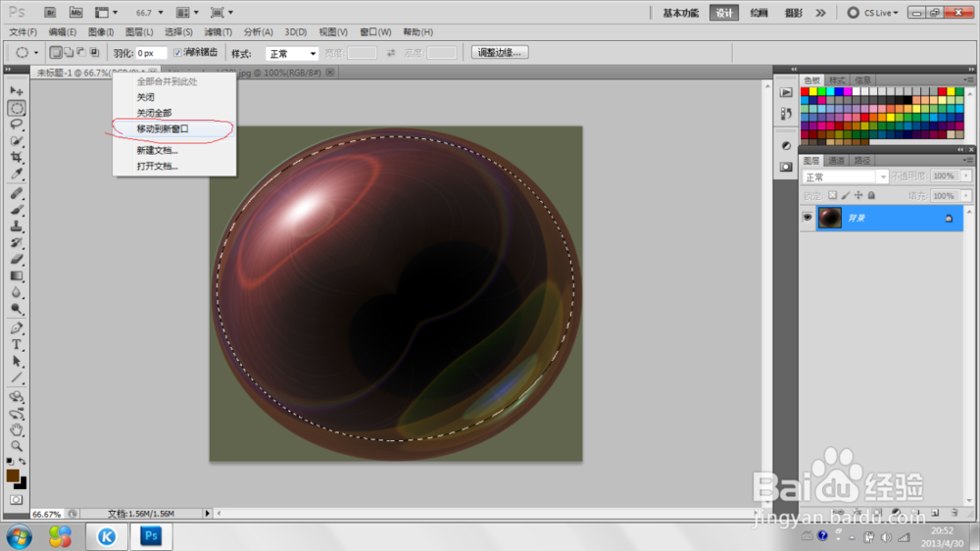The height and width of the screenshot is (551, 980).
Task: Toggle visibility of the background layer
Action: click(x=807, y=218)
